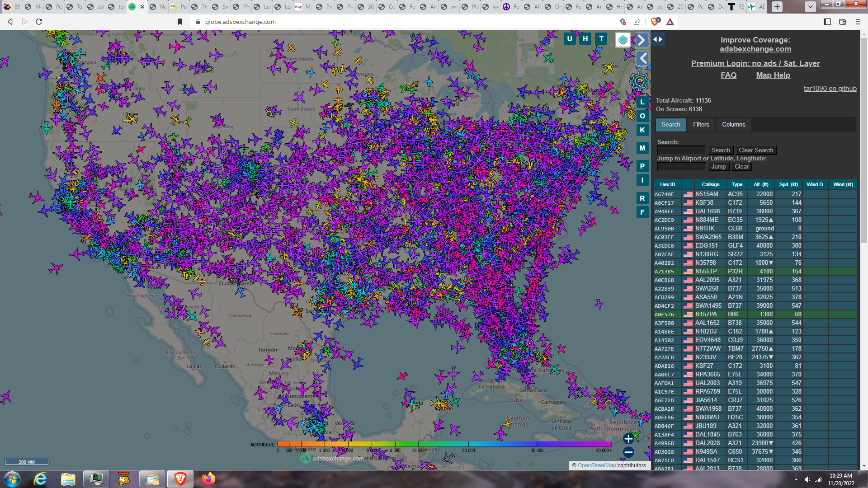Viewport: 868px width, 488px height.
Task: Focus the Jump to Airport input
Action: coord(681,166)
